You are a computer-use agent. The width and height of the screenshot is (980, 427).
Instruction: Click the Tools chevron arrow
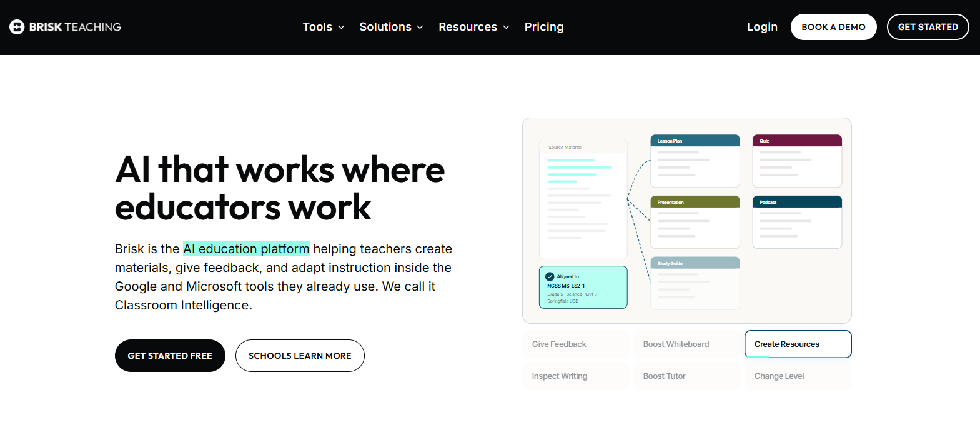(341, 28)
